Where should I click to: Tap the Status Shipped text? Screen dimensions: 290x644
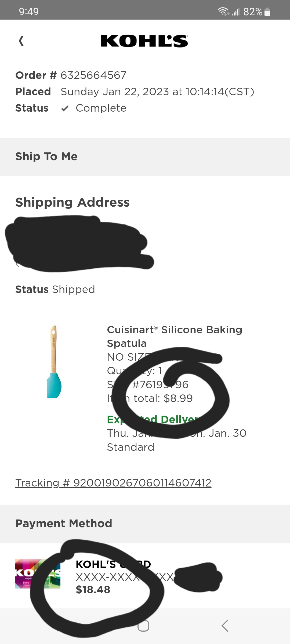tap(55, 290)
